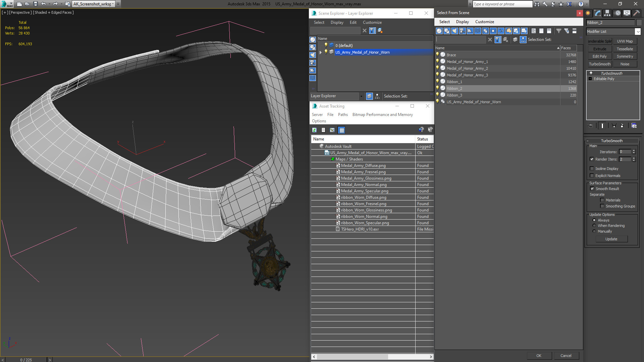Open workspace selector AK_Screenshot_wrksp dropdown

click(x=113, y=4)
